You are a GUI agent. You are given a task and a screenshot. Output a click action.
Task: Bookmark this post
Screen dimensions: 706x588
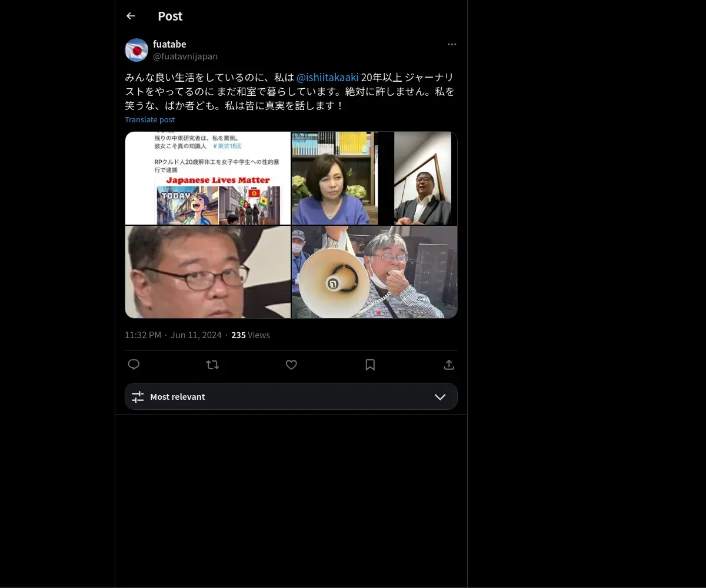pos(370,365)
